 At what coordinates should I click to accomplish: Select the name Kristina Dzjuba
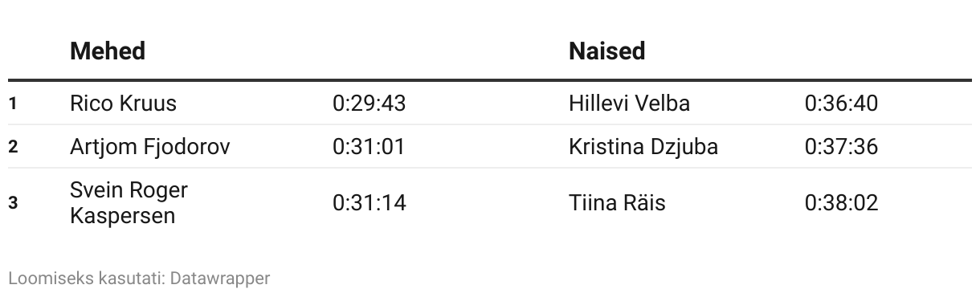pyautogui.click(x=643, y=147)
